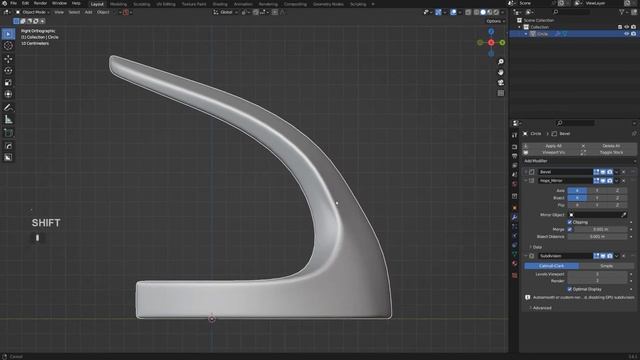Open the Output properties tab icon
This screenshot has height=360, width=640.
514,156
